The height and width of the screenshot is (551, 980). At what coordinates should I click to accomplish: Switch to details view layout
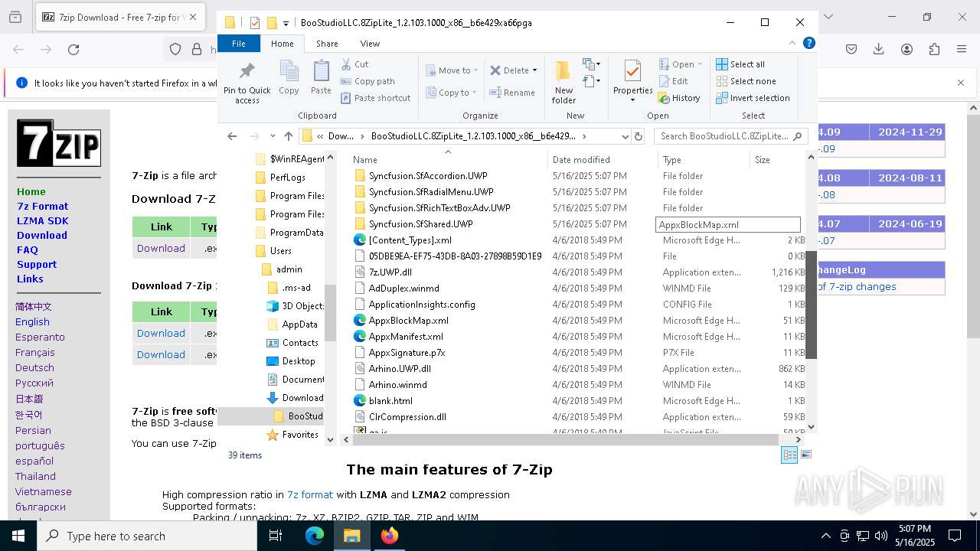(789, 455)
